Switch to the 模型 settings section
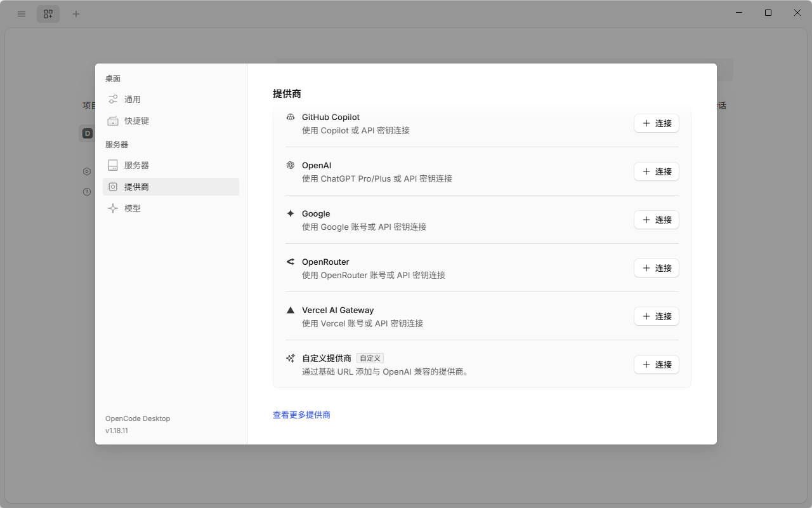Image resolution: width=812 pixels, height=508 pixels. (171, 208)
